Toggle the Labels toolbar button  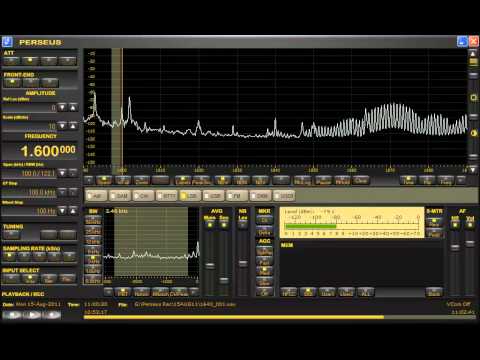click(x=183, y=180)
